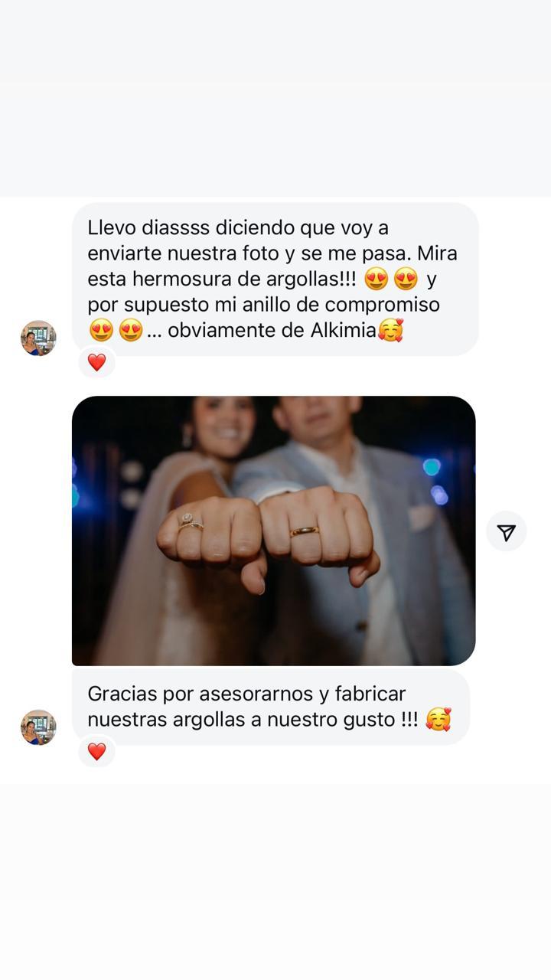Tap the heart-eyes emoji before '... obviamente'
Viewport: 551px width, 980px height.
(131, 331)
